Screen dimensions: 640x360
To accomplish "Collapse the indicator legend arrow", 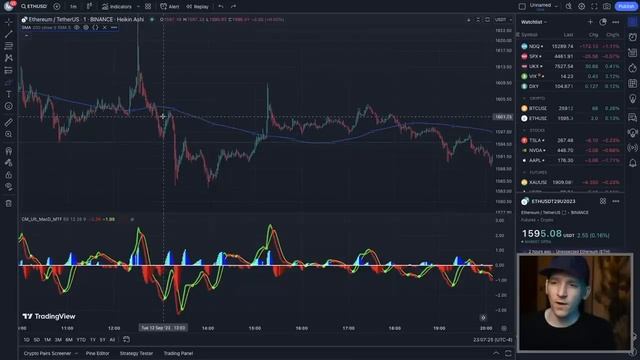I will click(27, 36).
